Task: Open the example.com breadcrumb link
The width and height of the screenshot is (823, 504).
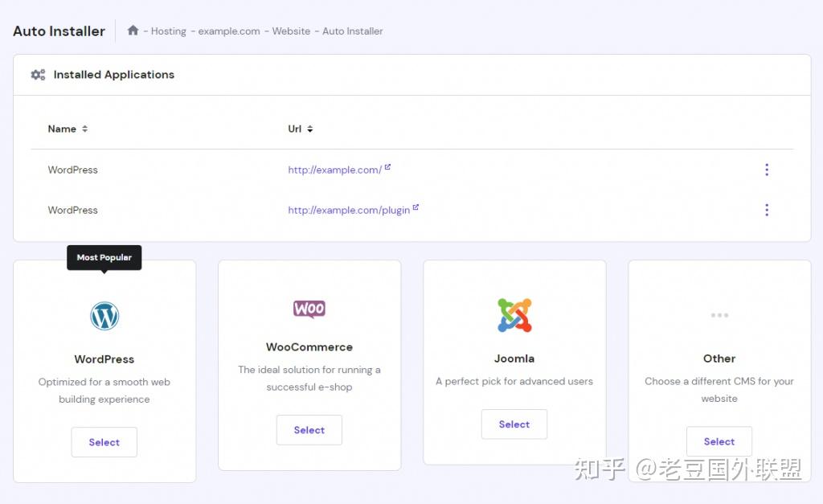Action: (x=229, y=31)
